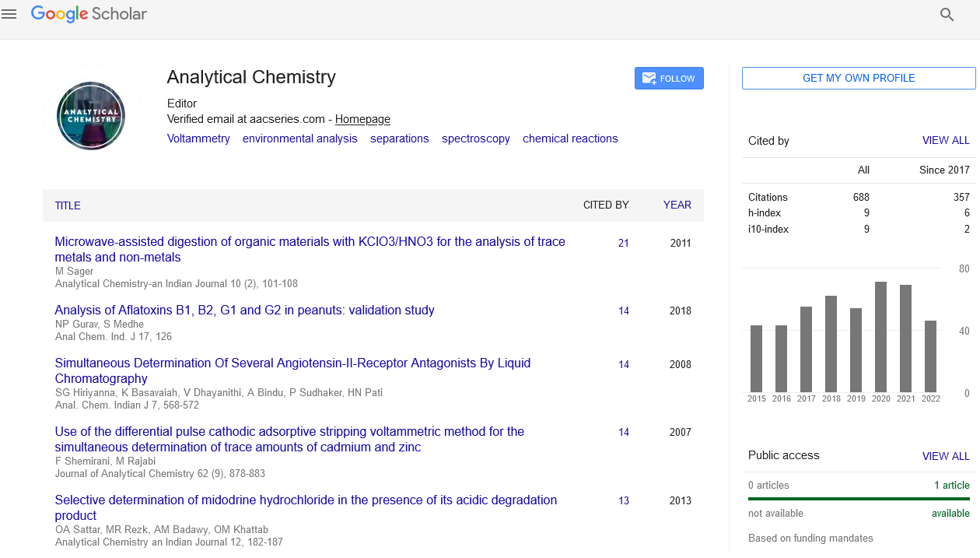Open citation count 21 for first article
The image size is (980, 558).
tap(623, 243)
